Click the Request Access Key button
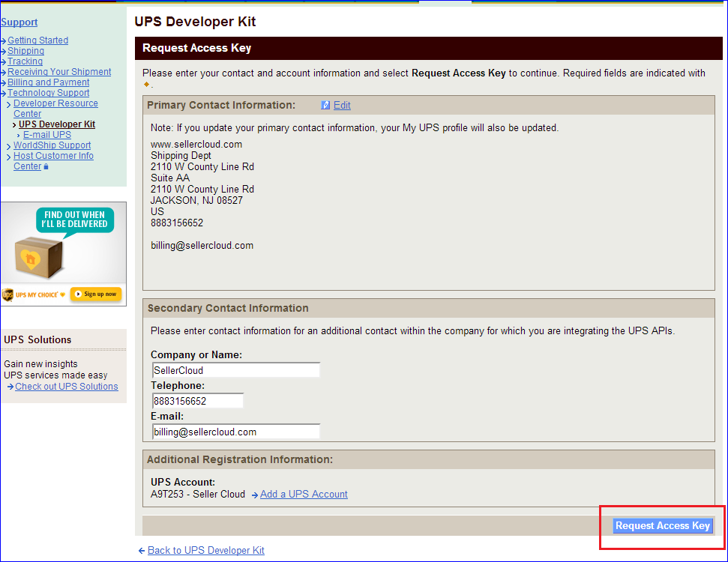Screen dimensions: 728x562 [663, 526]
